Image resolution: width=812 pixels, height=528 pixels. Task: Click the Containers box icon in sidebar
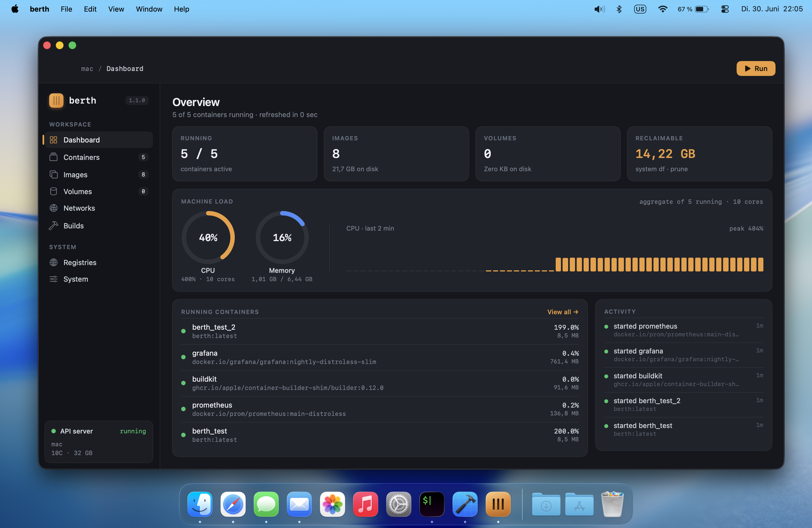pyautogui.click(x=54, y=157)
